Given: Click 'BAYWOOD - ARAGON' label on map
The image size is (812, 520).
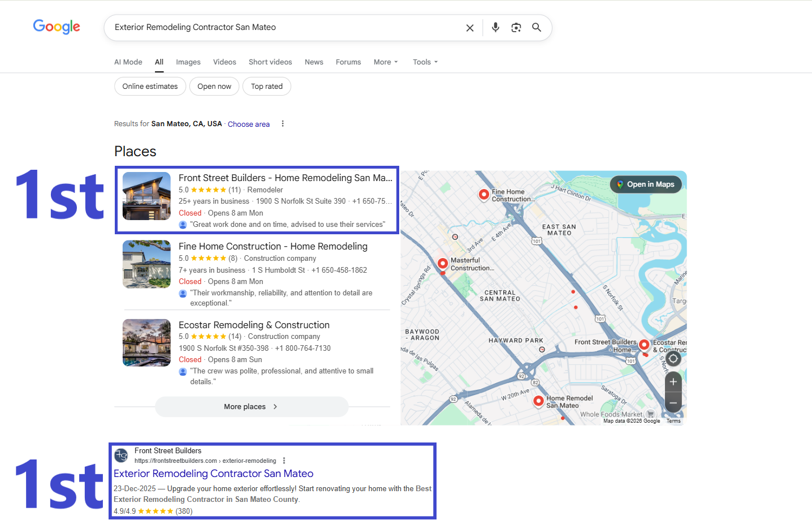Looking at the screenshot, I should pyautogui.click(x=422, y=335).
